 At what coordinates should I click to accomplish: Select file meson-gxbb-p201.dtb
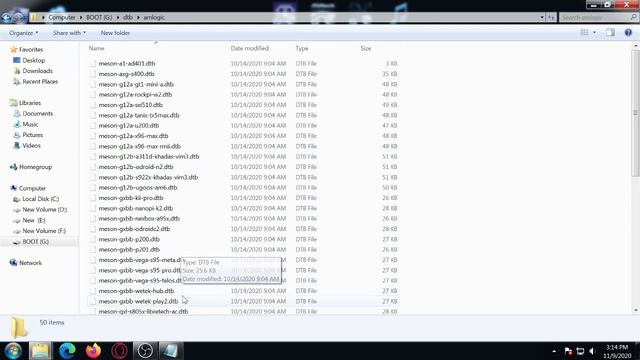pyautogui.click(x=129, y=249)
